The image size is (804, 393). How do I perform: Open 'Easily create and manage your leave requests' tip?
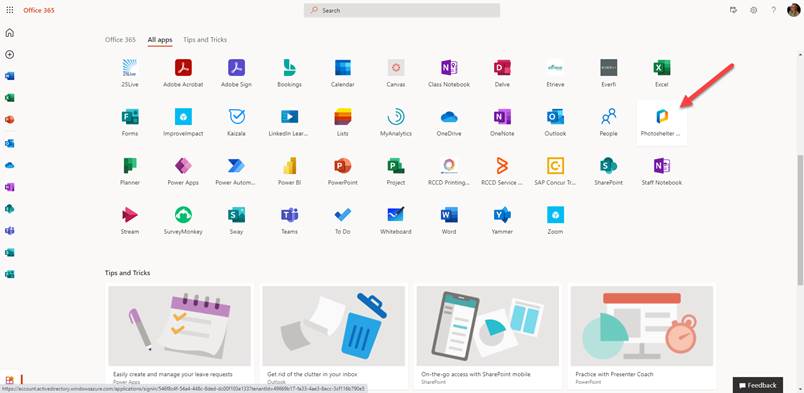click(x=173, y=374)
